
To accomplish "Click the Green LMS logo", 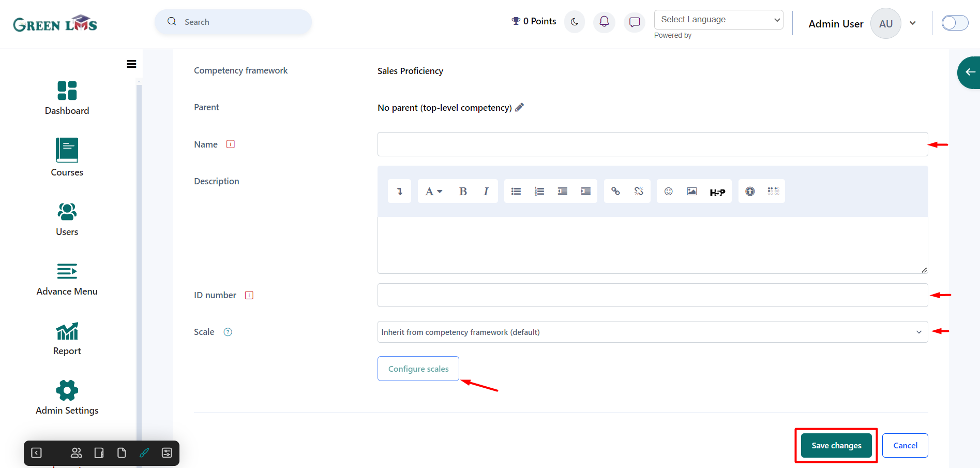I will coord(55,24).
